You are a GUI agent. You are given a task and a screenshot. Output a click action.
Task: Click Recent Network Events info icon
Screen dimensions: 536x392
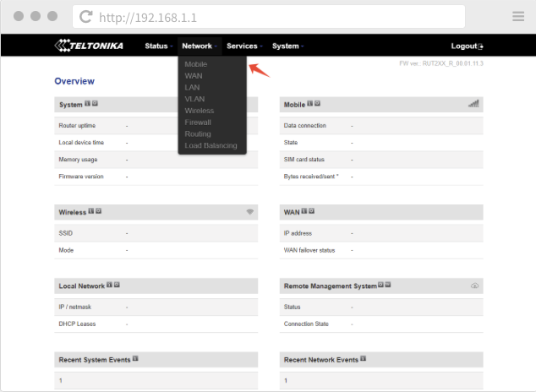coord(363,358)
